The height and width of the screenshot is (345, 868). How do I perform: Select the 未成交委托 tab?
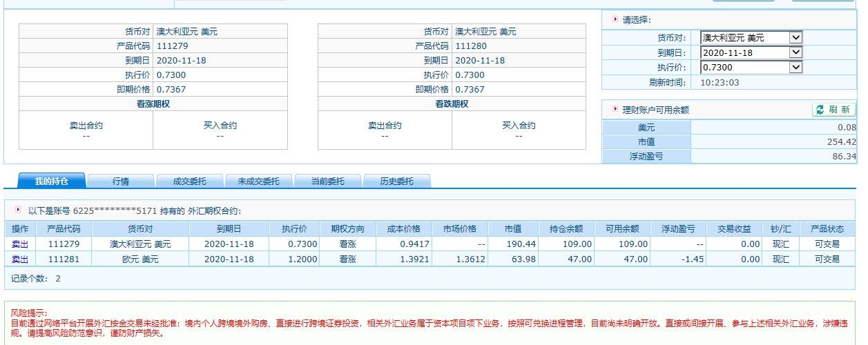point(259,181)
